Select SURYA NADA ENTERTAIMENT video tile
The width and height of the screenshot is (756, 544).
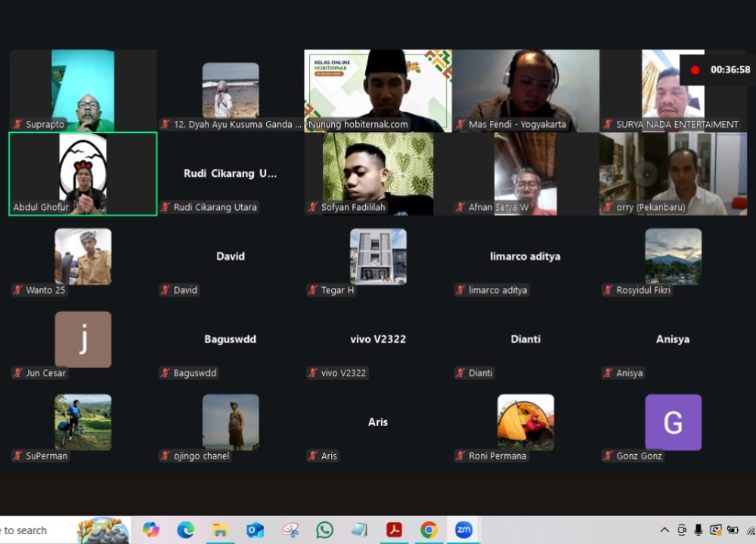click(x=673, y=91)
